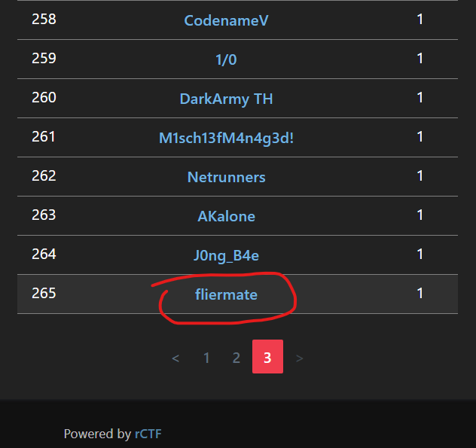Click rank number 261
This screenshot has height=448, width=476.
click(x=44, y=136)
